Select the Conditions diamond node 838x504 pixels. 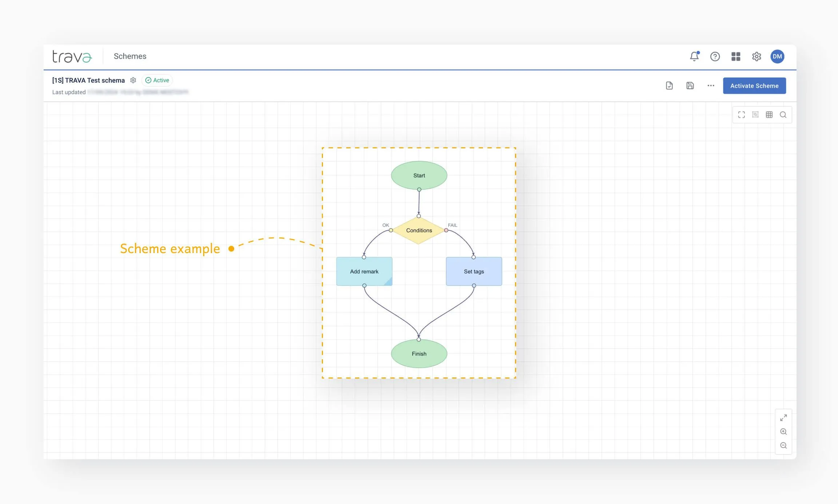pyautogui.click(x=419, y=231)
